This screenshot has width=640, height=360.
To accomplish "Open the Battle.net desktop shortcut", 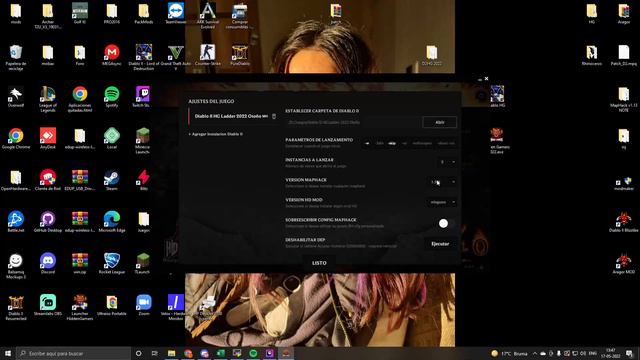I will 16,222.
